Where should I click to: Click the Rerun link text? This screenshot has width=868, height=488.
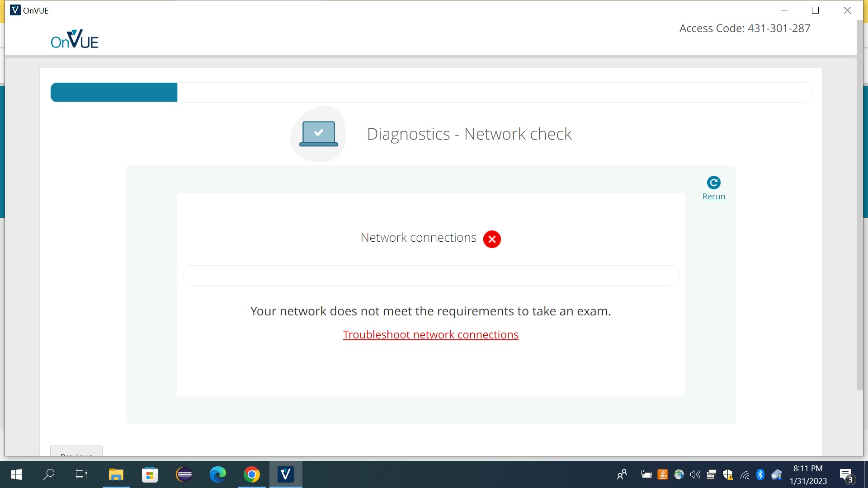coord(713,197)
